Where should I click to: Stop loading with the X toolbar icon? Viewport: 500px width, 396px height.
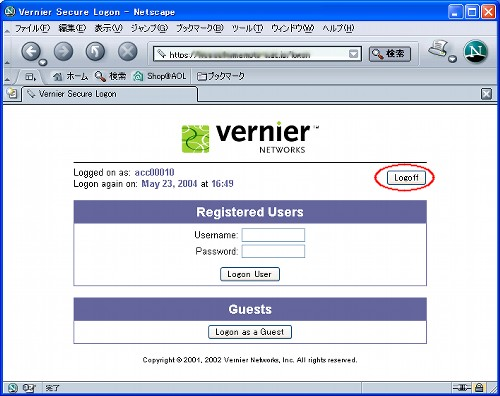(128, 52)
